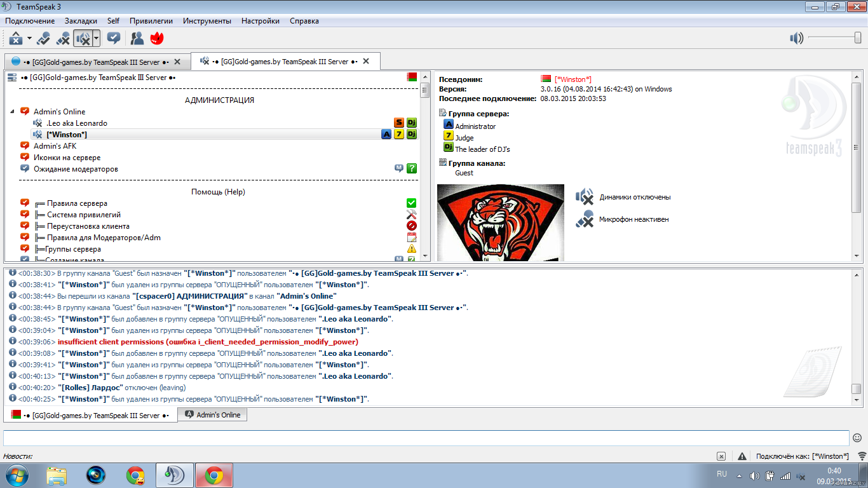Switch to the Gold-games server chat tab
Screen dimensions: 868x488
point(90,415)
